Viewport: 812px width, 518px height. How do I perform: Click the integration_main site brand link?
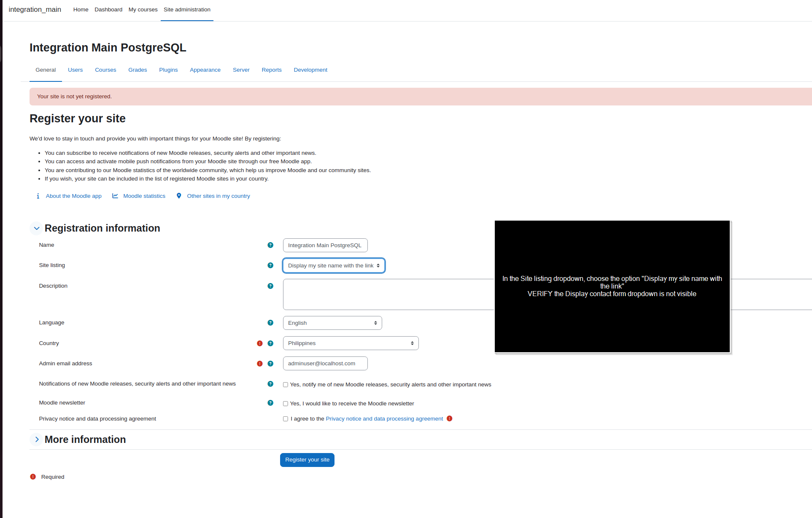point(35,10)
